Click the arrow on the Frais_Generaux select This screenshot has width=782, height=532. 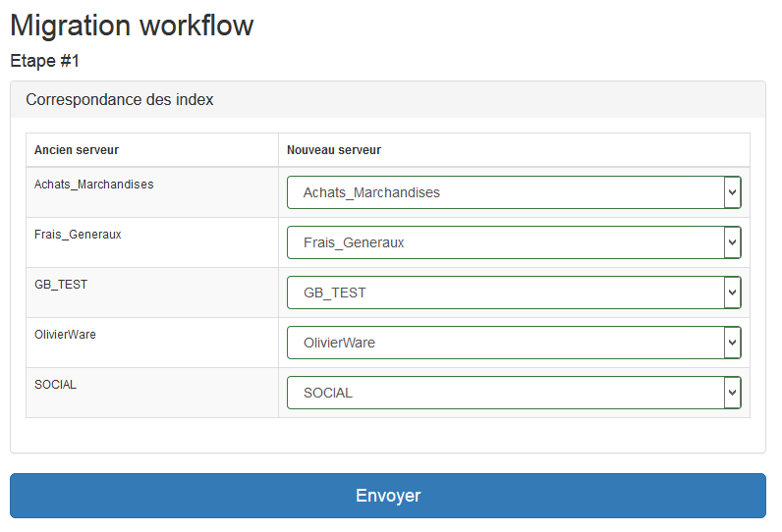point(732,242)
